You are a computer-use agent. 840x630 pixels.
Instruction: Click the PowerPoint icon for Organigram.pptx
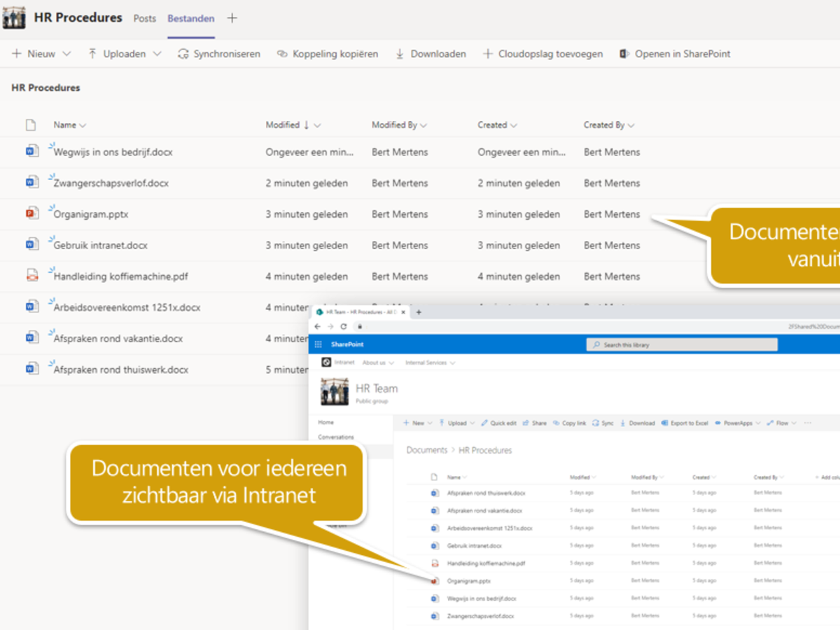point(32,214)
